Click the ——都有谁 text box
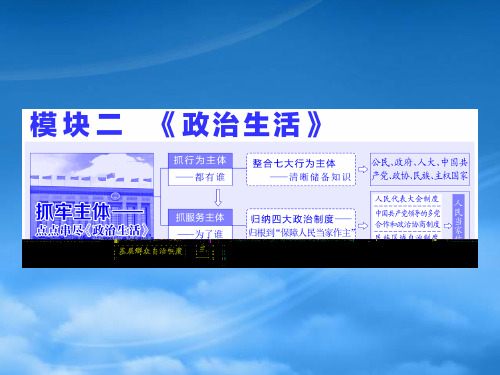The height and width of the screenshot is (375, 500). (200, 177)
